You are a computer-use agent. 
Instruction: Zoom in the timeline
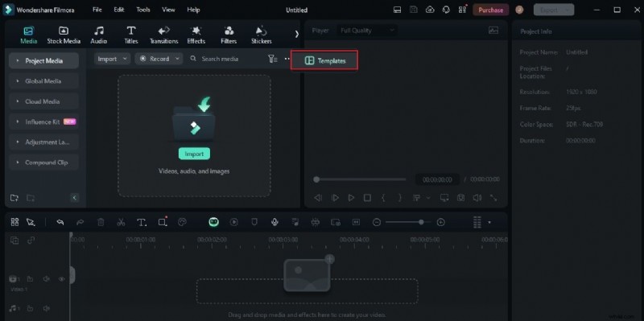[x=440, y=222]
